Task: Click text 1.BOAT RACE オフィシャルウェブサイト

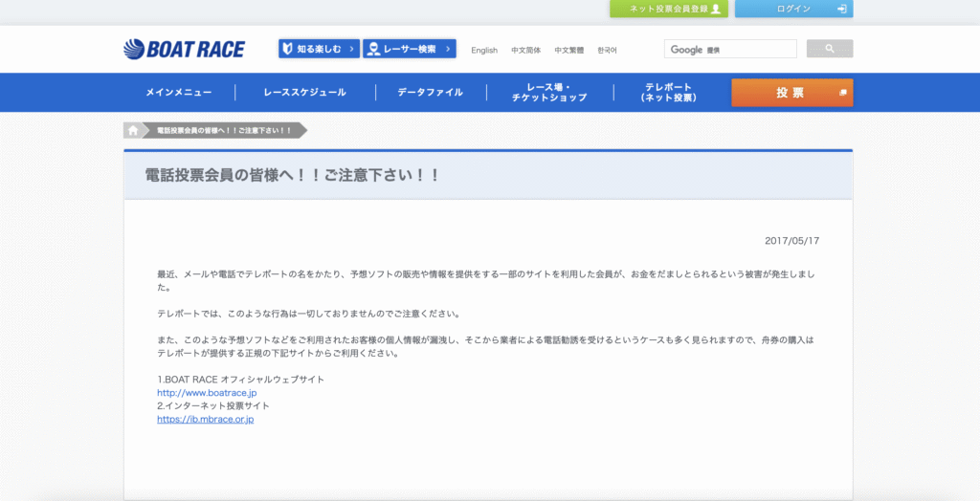Action: (x=240, y=380)
